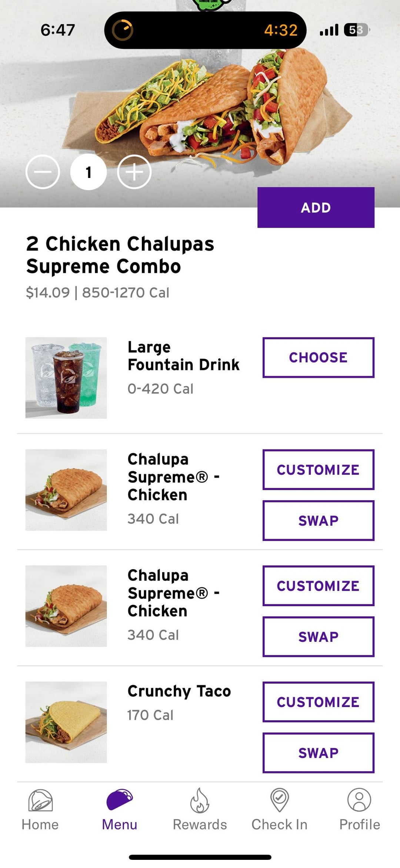Swap the Crunchy Taco item
This screenshot has width=400, height=868.
point(318,753)
